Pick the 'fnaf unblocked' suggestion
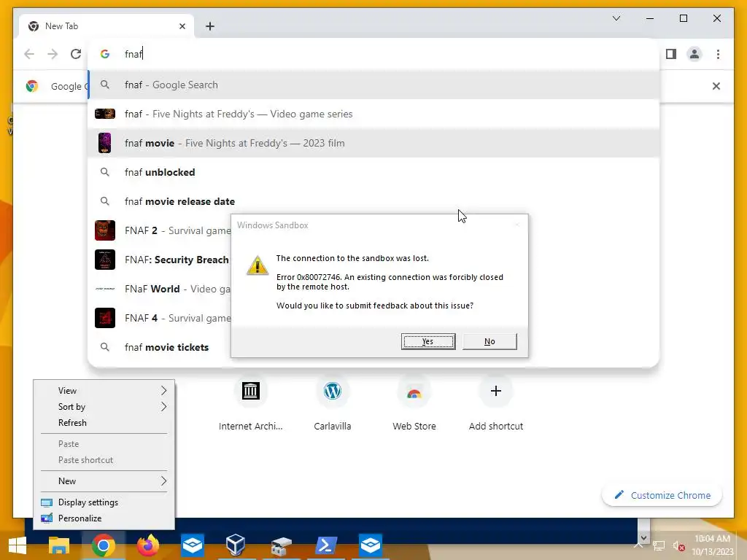Viewport: 747px width, 560px height. 373,172
